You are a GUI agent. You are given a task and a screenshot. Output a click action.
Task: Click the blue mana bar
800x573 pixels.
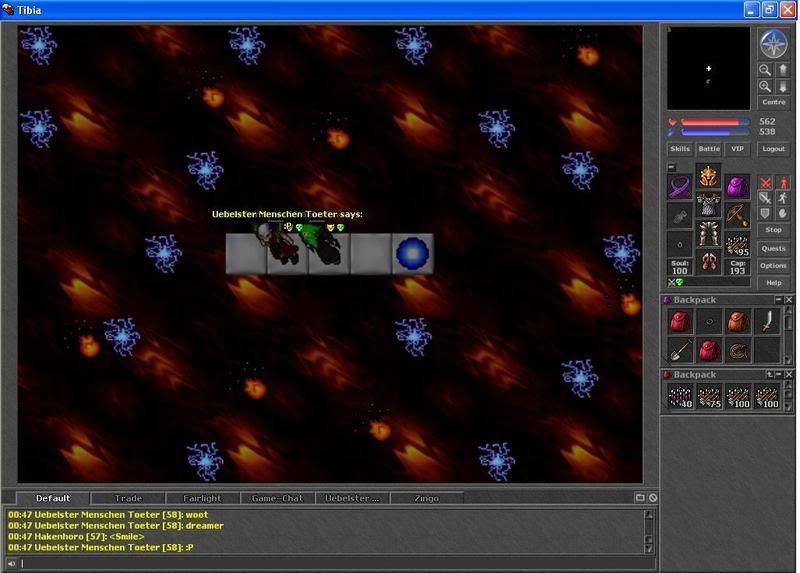point(715,132)
